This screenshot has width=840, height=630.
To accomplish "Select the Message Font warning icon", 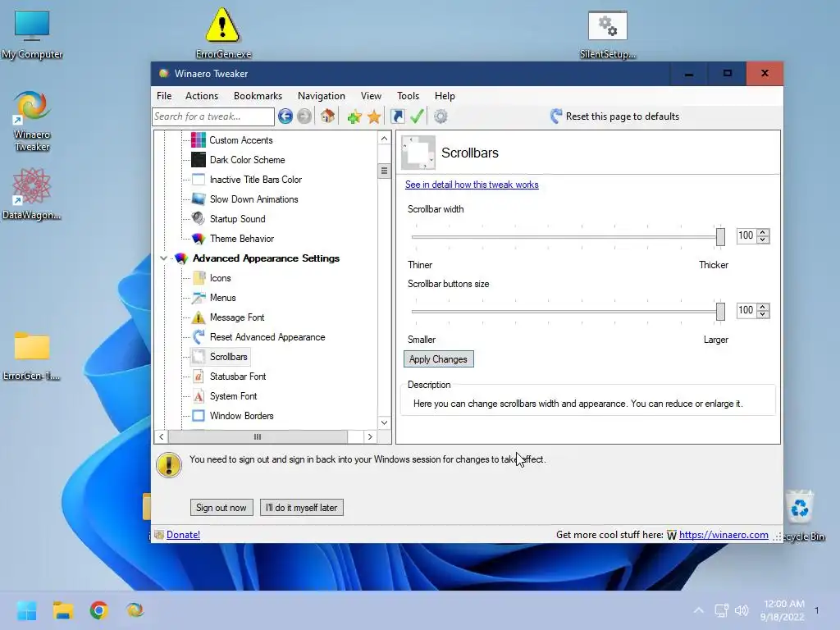I will (199, 317).
